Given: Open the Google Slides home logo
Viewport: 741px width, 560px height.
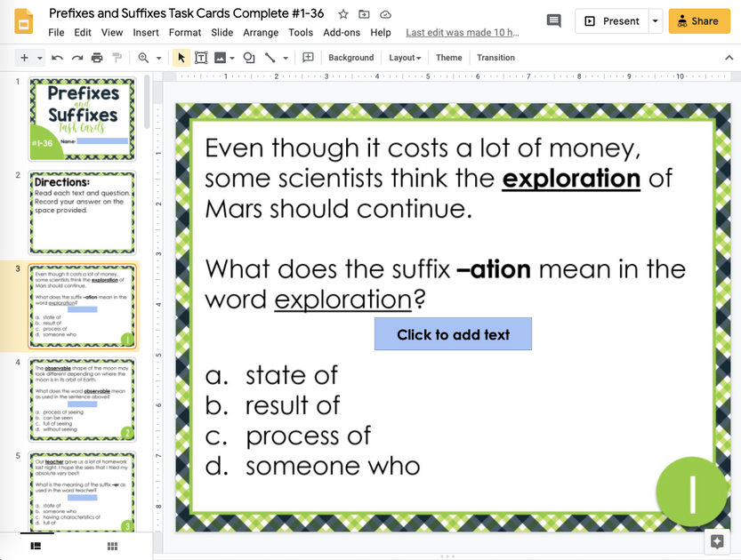Looking at the screenshot, I should [23, 21].
